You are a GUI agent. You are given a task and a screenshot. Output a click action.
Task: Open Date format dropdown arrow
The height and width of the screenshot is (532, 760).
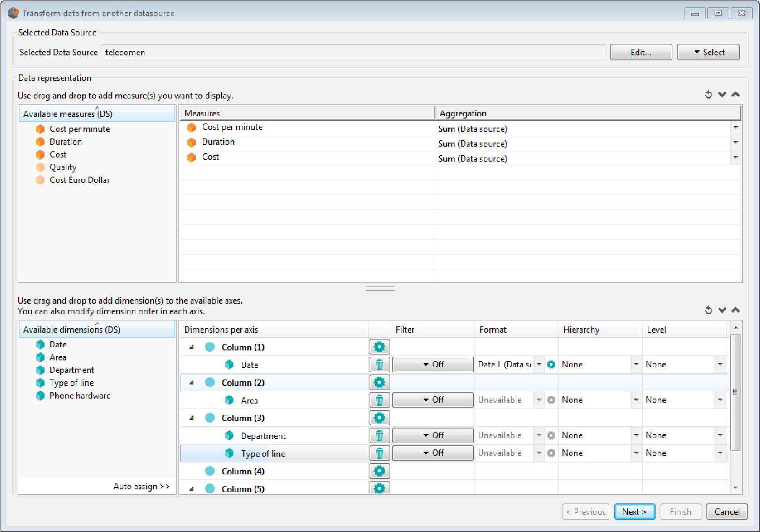point(539,365)
